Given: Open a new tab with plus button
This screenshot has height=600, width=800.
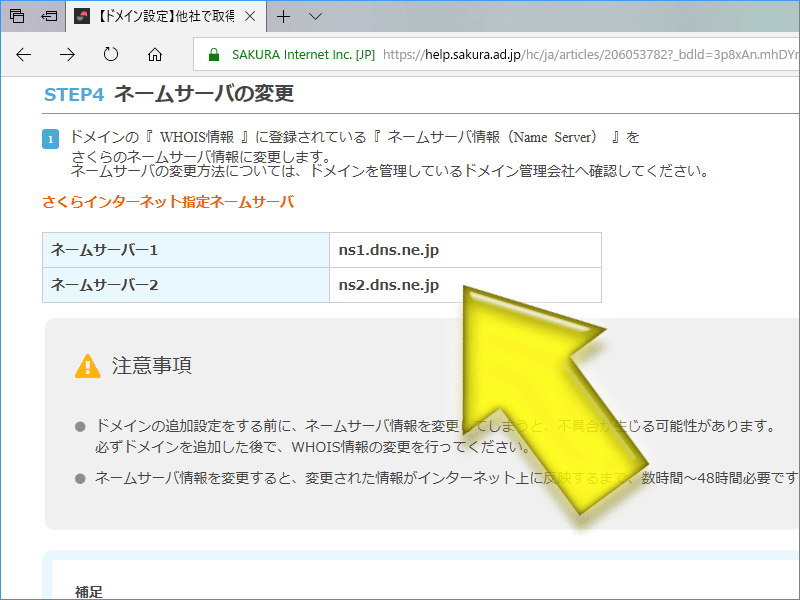Looking at the screenshot, I should click(283, 16).
